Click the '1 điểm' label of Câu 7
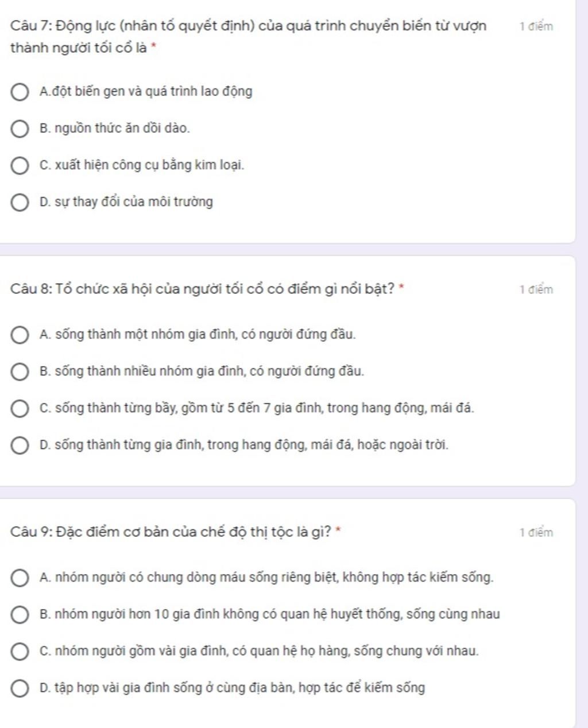Screen dimensions: 588x728 click(536, 26)
